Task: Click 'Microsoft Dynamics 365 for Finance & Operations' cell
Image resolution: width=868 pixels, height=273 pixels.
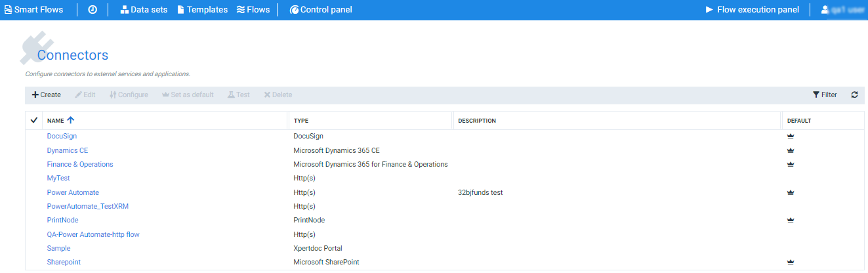Action: click(371, 164)
